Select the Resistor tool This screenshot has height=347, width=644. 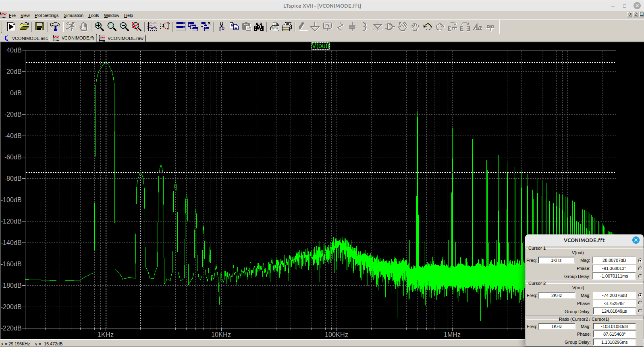click(x=340, y=27)
